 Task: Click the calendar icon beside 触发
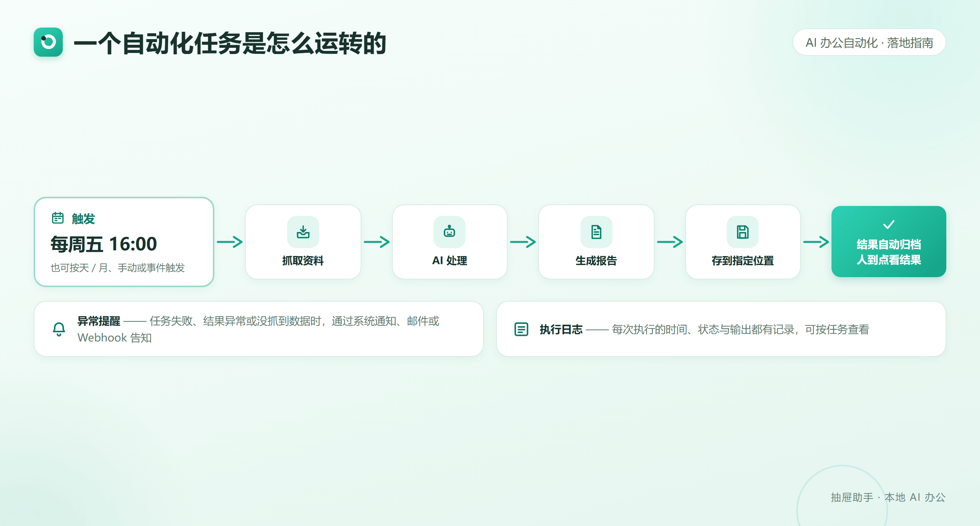(58, 218)
